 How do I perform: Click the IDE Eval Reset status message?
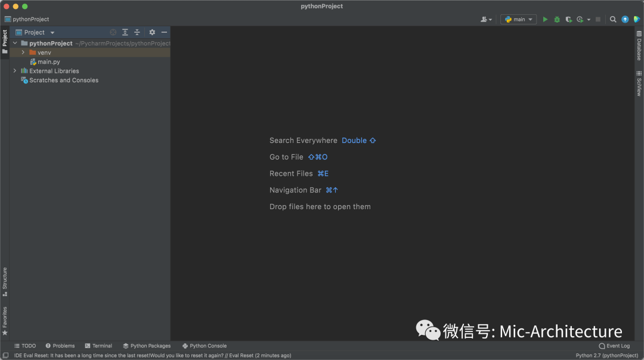[153, 355]
